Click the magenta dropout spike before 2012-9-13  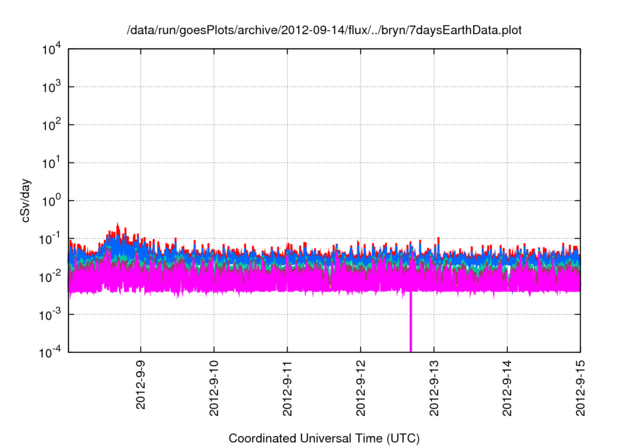pyautogui.click(x=410, y=325)
